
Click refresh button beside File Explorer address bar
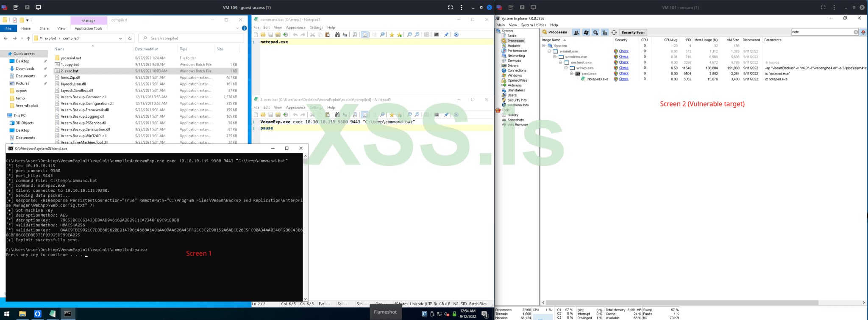130,38
